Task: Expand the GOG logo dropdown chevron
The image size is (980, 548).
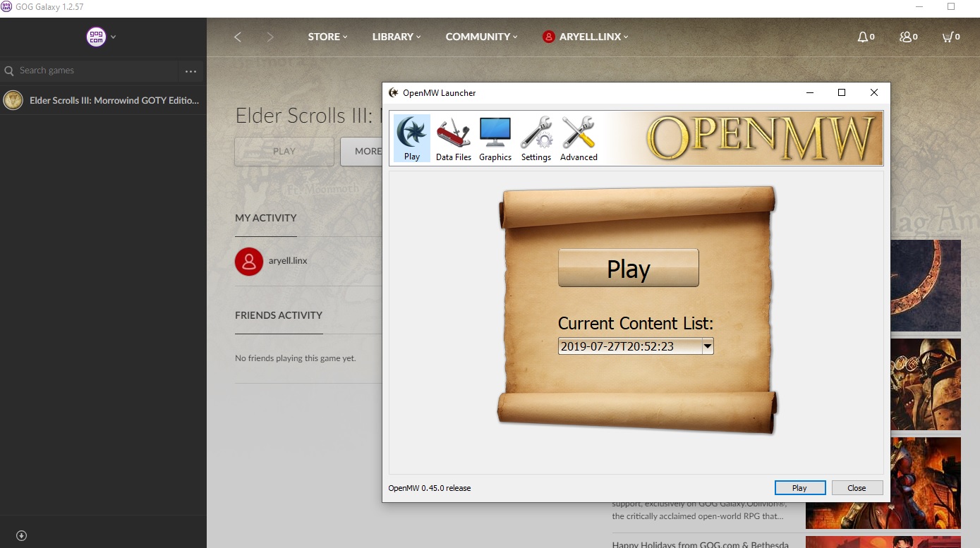Action: (x=114, y=37)
